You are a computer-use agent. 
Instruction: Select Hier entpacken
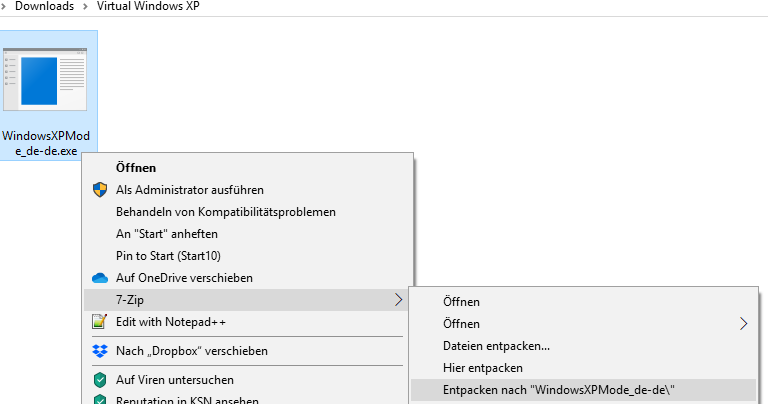click(482, 368)
